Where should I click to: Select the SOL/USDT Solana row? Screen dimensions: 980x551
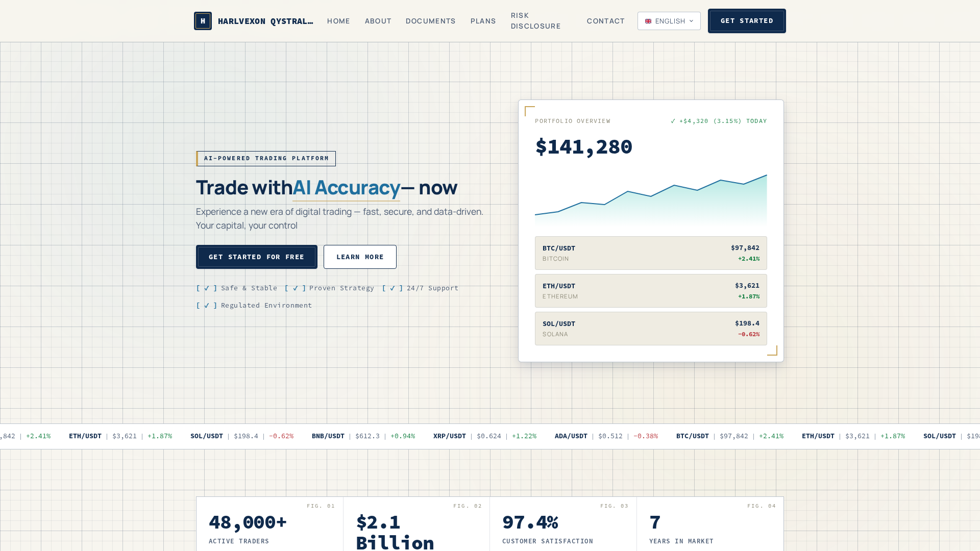coord(651,329)
